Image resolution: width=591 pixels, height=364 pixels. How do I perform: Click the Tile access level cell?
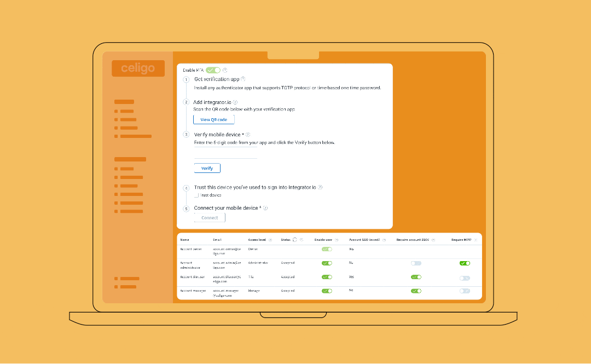pyautogui.click(x=251, y=277)
